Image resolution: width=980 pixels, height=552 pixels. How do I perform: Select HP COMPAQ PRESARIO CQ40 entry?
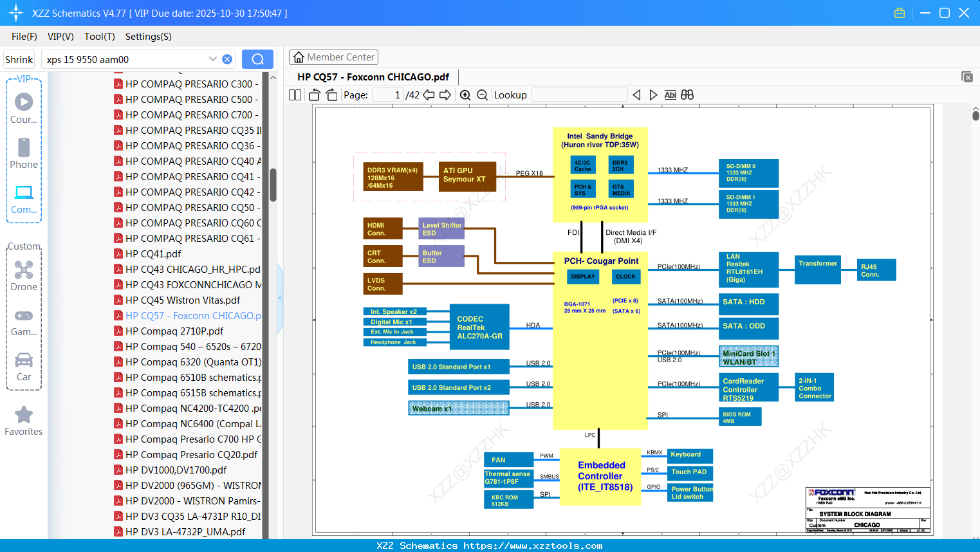click(187, 161)
